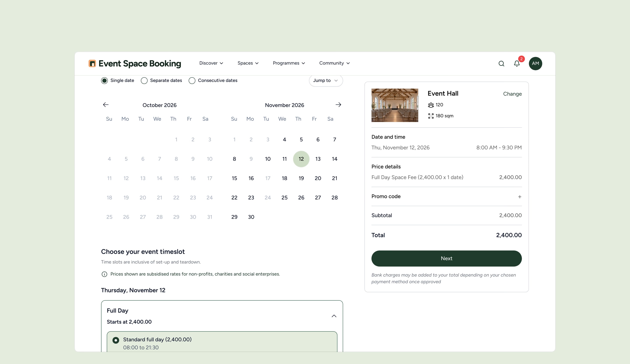This screenshot has width=630, height=364.
Task: Select November 16 in the calendar
Action: tap(251, 178)
